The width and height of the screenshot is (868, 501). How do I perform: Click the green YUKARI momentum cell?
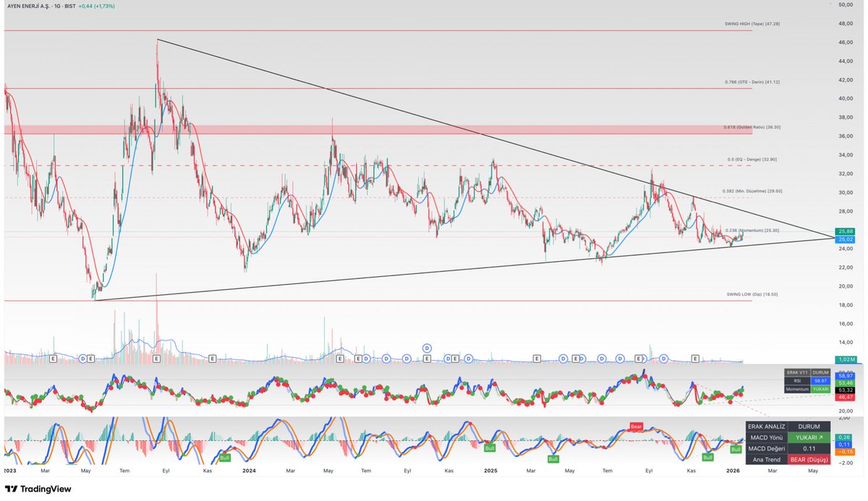(821, 388)
